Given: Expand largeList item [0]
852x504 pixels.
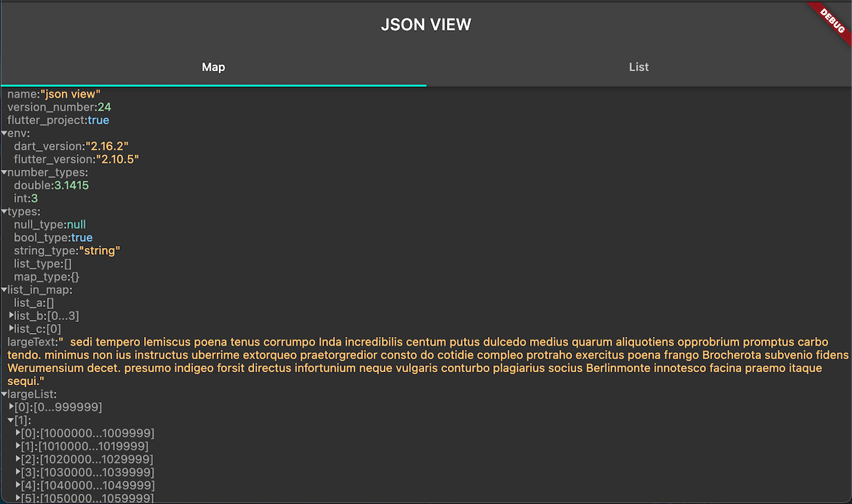Looking at the screenshot, I should click(x=12, y=407).
